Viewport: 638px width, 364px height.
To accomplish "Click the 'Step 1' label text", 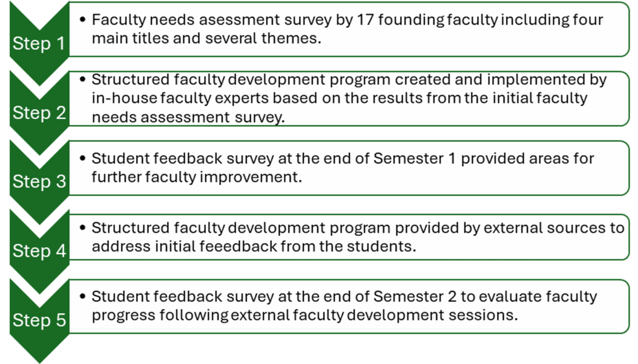I will point(39,44).
